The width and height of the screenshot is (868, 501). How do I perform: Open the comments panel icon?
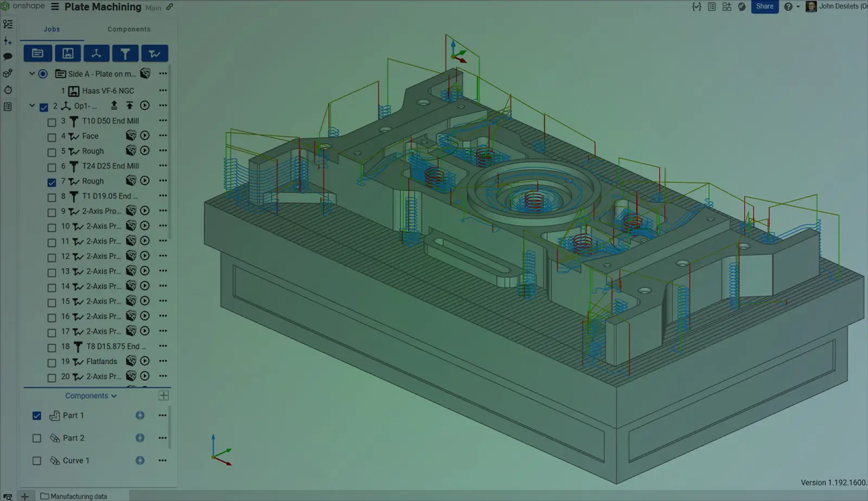pyautogui.click(x=8, y=56)
